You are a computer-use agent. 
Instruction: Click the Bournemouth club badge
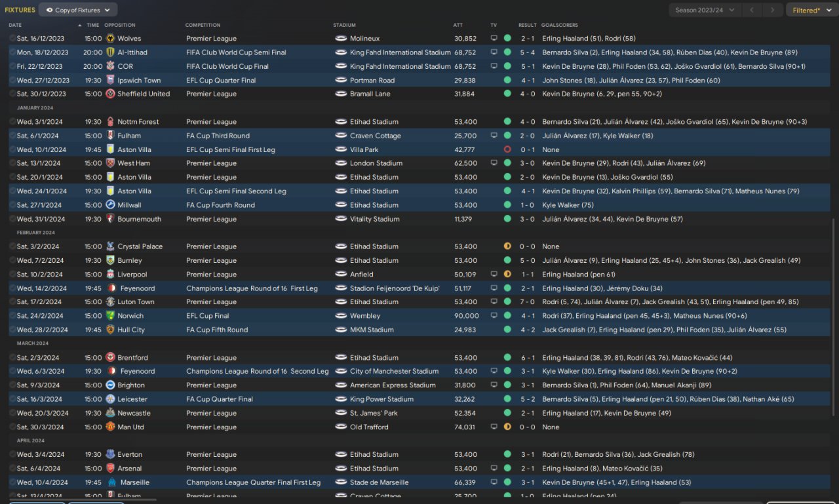[x=110, y=219]
